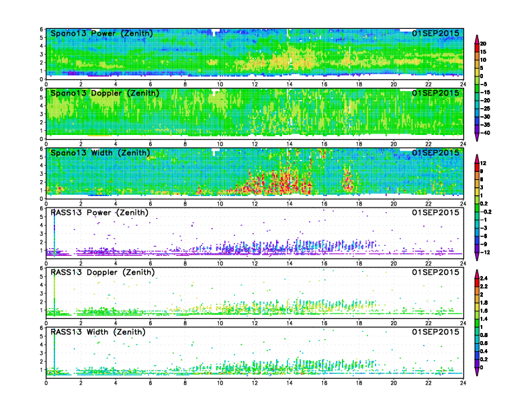The image size is (532, 411).
Task: Select the 01SEP2015 date in Spano13 Power panel
Action: coord(436,33)
